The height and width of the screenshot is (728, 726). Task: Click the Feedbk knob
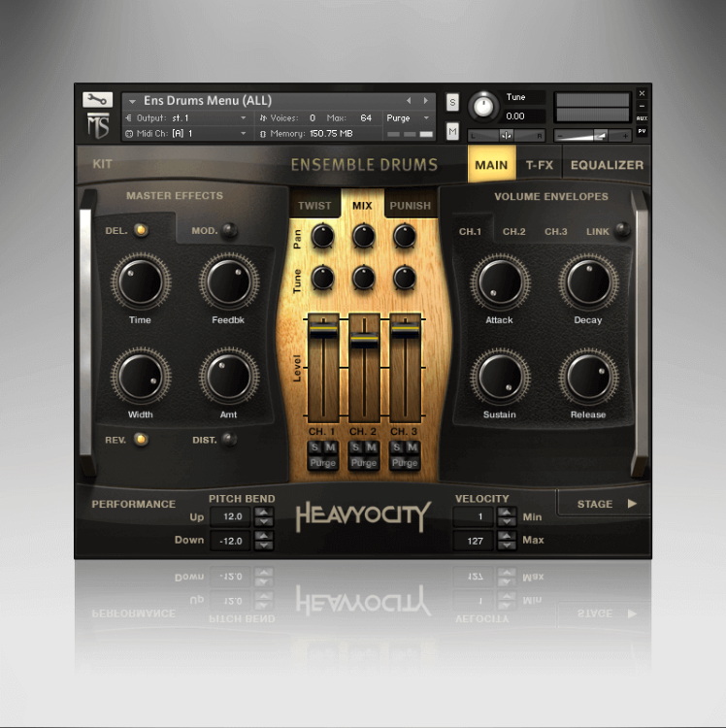tap(229, 281)
